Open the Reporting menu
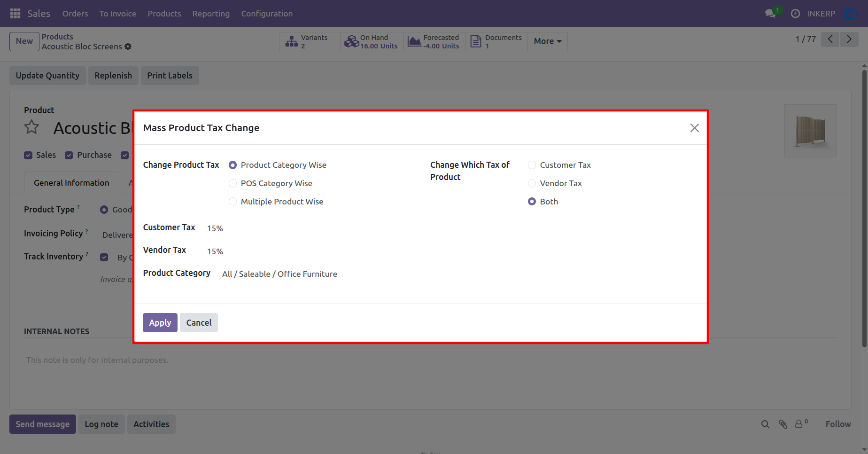Screen dimensions: 868x454 click(211, 14)
